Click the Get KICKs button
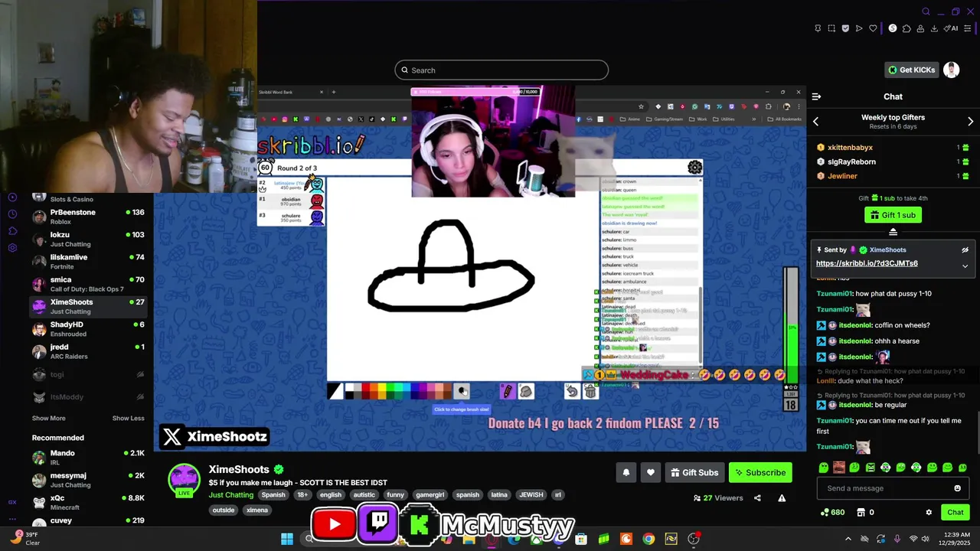Screen dimensions: 980x551 tap(911, 70)
